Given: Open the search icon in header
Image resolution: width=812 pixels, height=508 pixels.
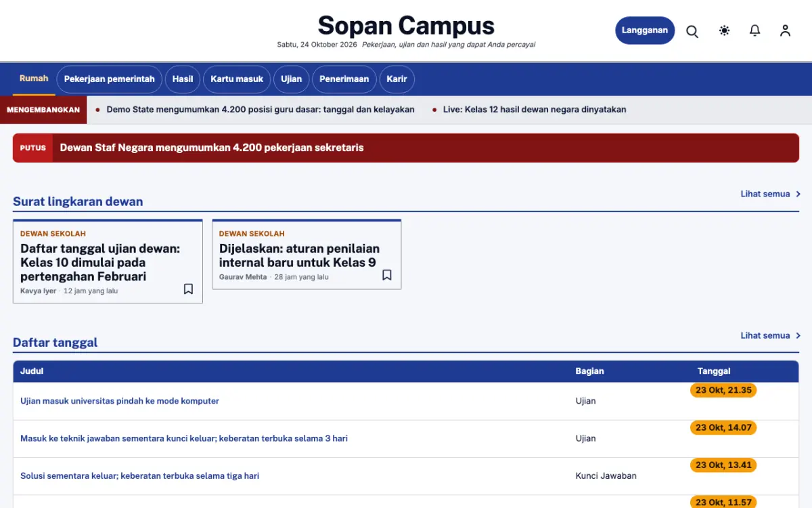Looking at the screenshot, I should pos(692,30).
